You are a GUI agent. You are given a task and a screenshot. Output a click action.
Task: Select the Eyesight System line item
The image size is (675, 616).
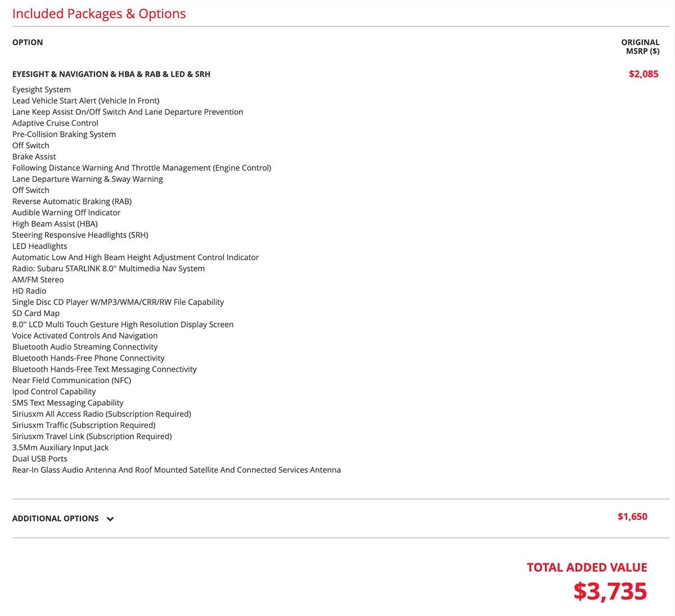tap(42, 89)
